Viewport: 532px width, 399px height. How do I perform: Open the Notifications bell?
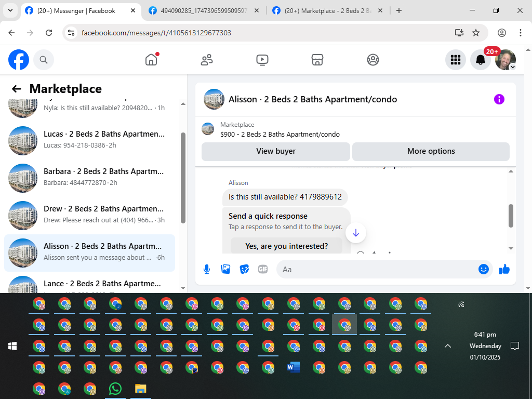point(481,60)
